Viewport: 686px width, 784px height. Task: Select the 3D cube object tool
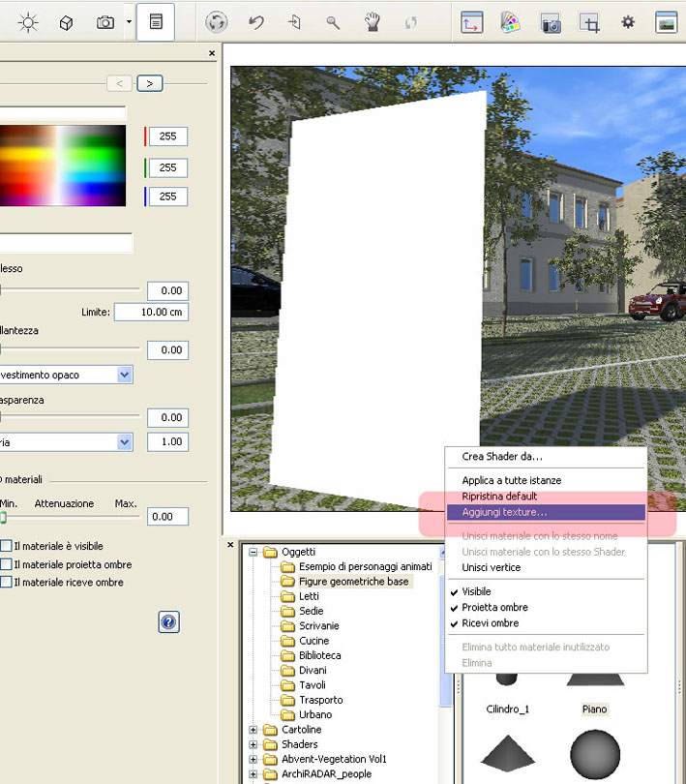coord(67,22)
